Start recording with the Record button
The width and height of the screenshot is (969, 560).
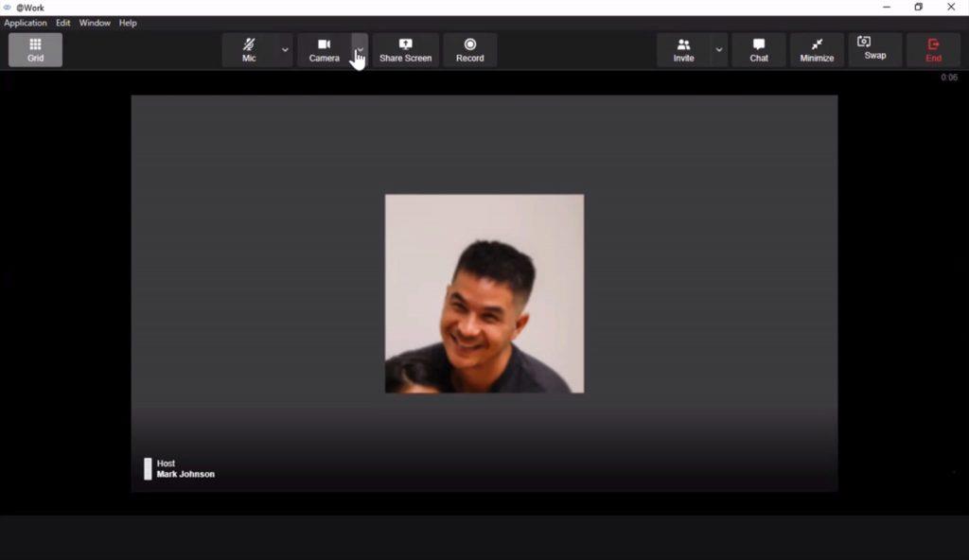click(x=469, y=49)
